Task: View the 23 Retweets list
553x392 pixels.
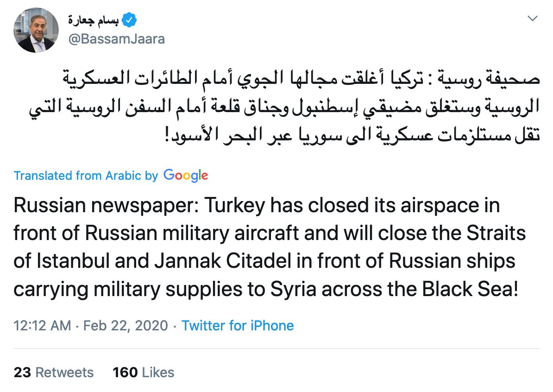Action: 54,372
